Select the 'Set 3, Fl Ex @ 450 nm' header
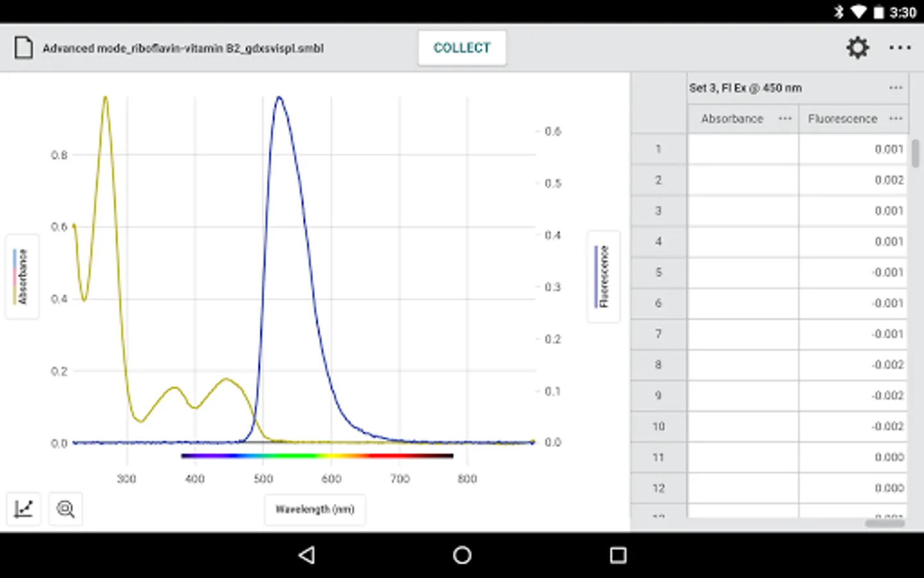 click(x=746, y=88)
